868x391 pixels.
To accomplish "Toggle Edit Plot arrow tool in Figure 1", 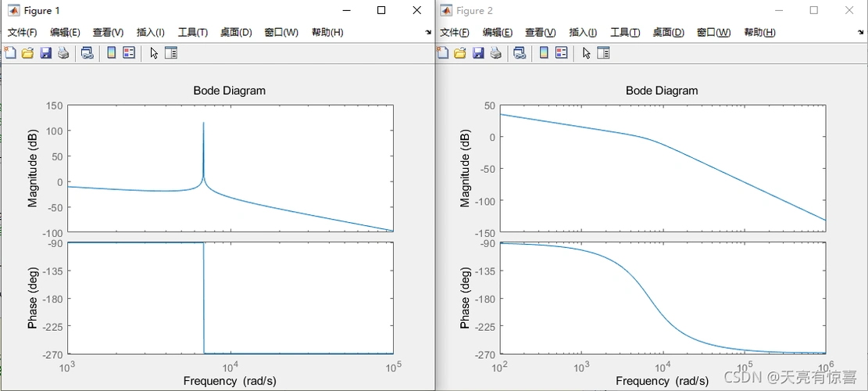I will point(154,53).
